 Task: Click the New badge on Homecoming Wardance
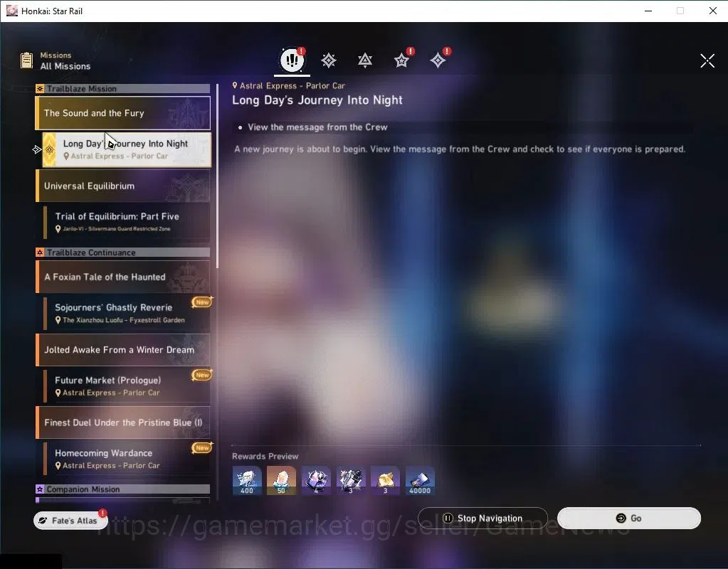click(x=202, y=447)
